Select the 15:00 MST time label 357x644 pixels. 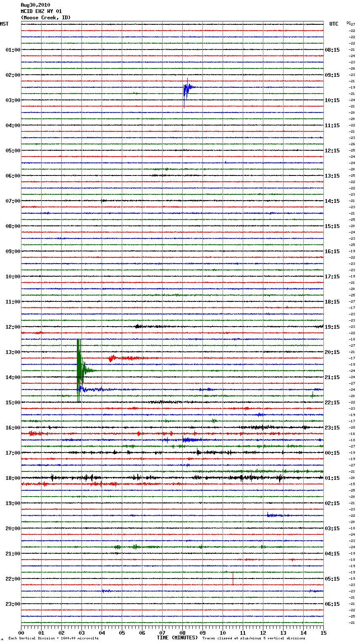13,402
